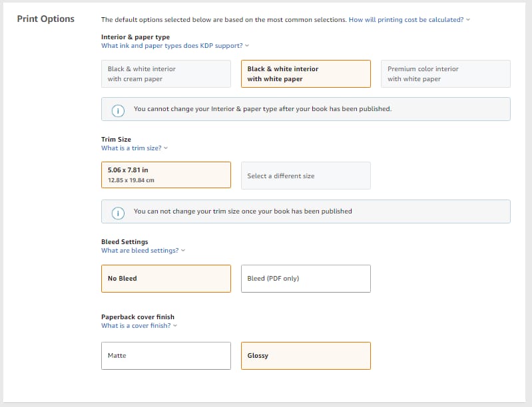Expand the chevron beside the printing cost question

tap(468, 20)
